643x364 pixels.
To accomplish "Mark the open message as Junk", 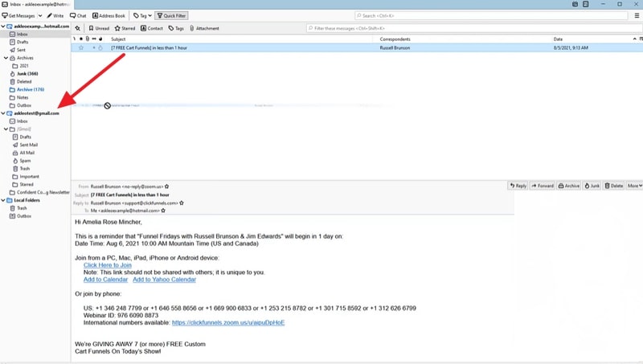I will click(x=592, y=186).
